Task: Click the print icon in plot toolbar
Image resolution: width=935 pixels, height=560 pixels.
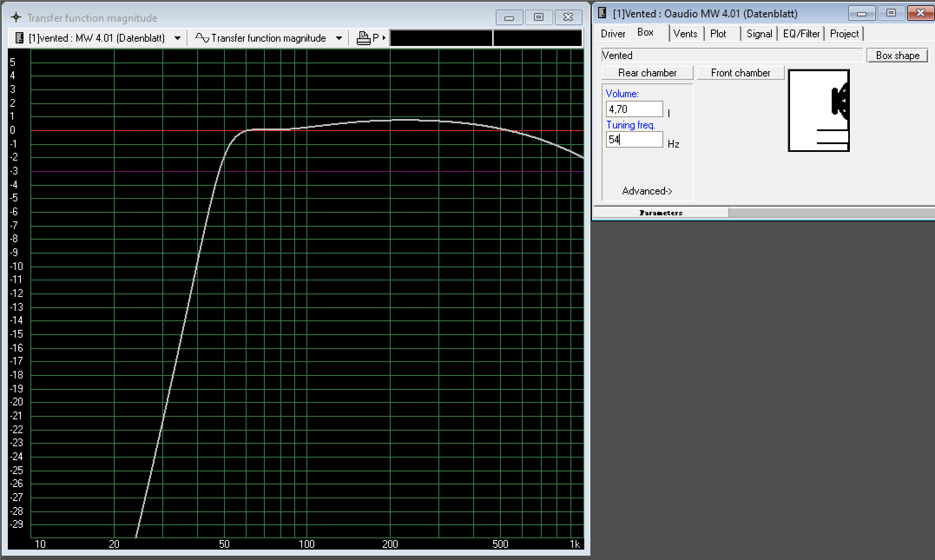Action: (363, 38)
